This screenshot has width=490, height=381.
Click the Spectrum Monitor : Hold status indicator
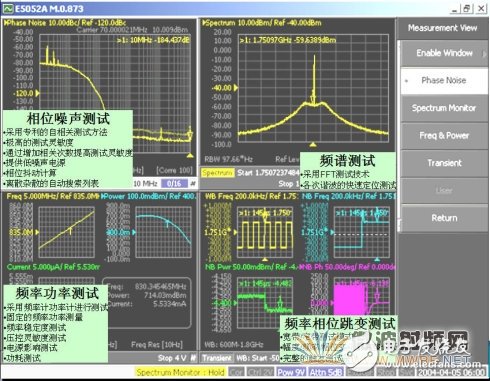tap(180, 372)
